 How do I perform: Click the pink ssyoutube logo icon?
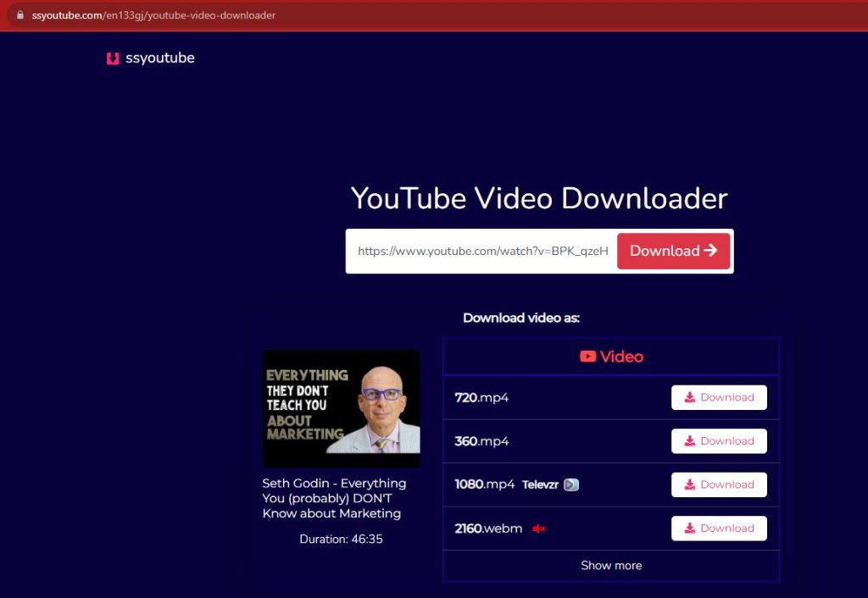[x=113, y=58]
